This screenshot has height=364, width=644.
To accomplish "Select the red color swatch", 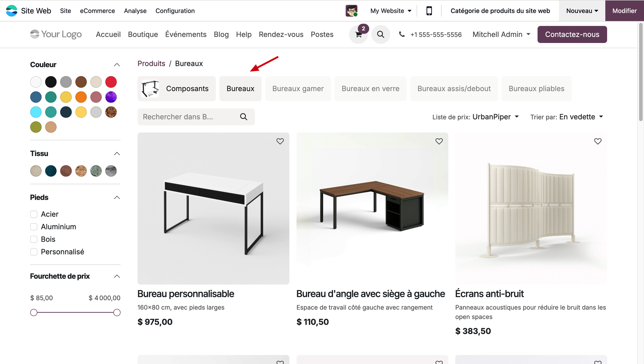I will [x=111, y=82].
